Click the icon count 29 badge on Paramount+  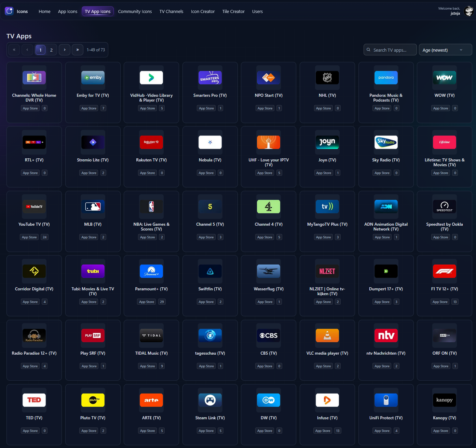pyautogui.click(x=162, y=302)
